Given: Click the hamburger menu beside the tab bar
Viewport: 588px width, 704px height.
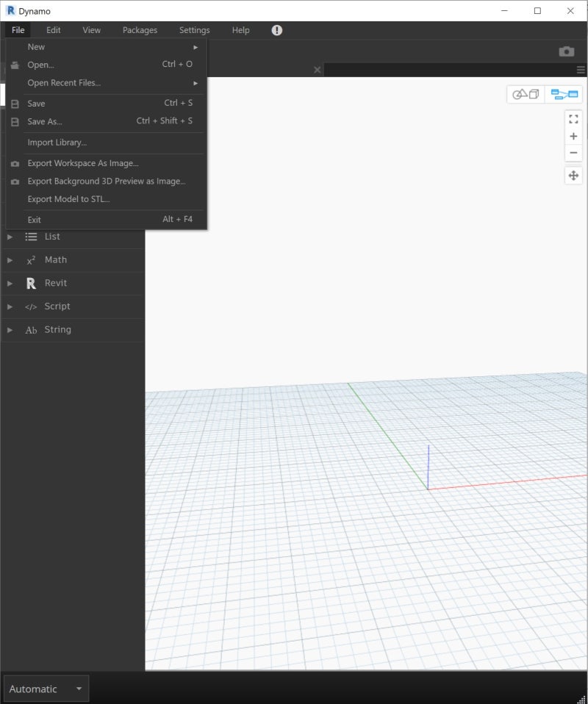Looking at the screenshot, I should pos(580,69).
